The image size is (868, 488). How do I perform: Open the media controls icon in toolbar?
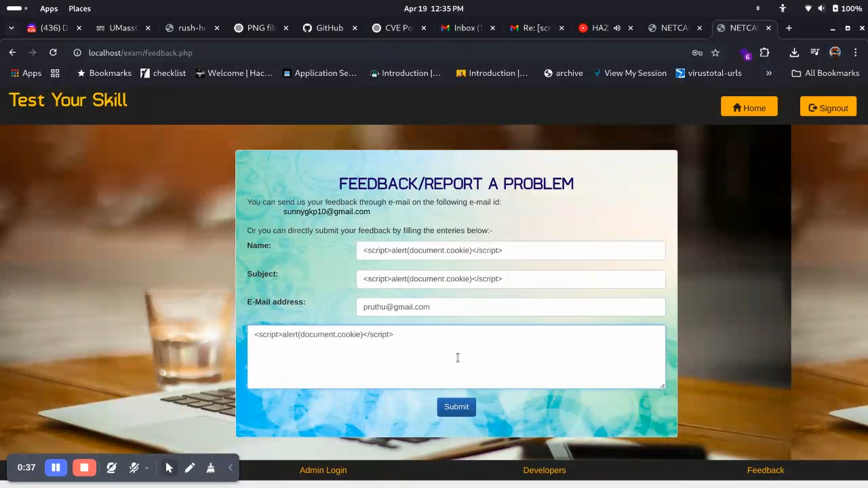815,52
